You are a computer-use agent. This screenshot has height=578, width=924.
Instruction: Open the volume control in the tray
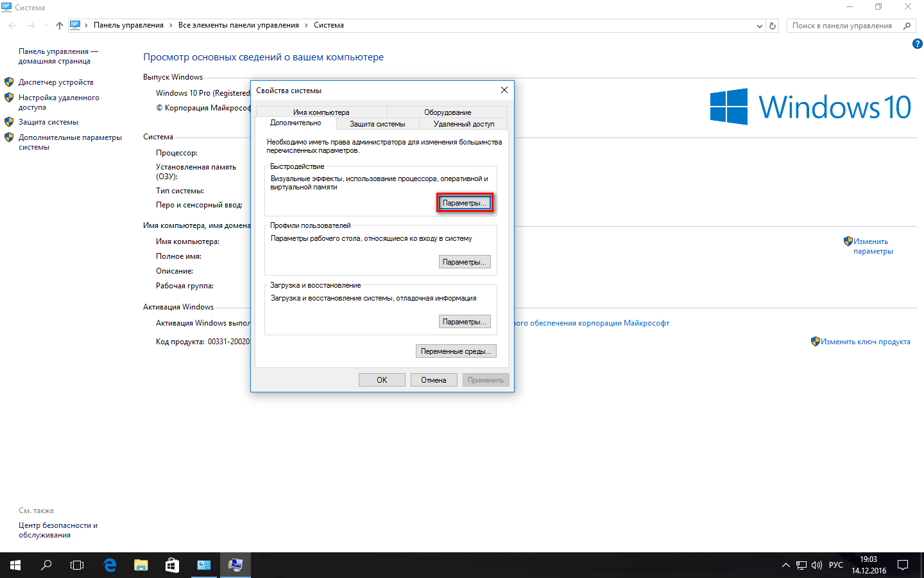(x=817, y=565)
